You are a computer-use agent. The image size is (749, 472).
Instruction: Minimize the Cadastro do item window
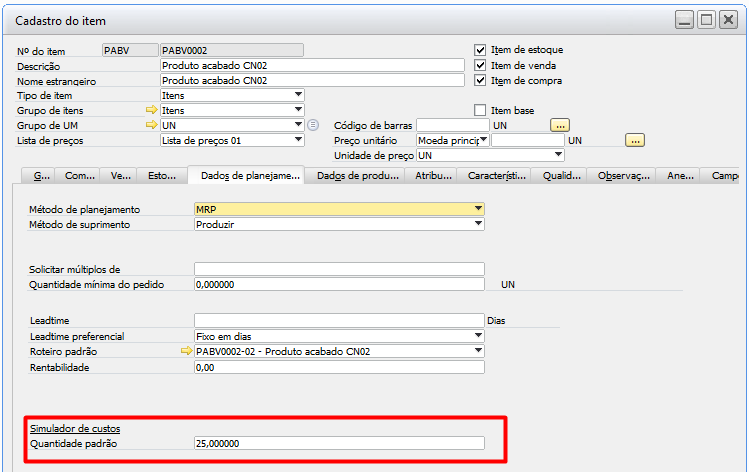(685, 20)
